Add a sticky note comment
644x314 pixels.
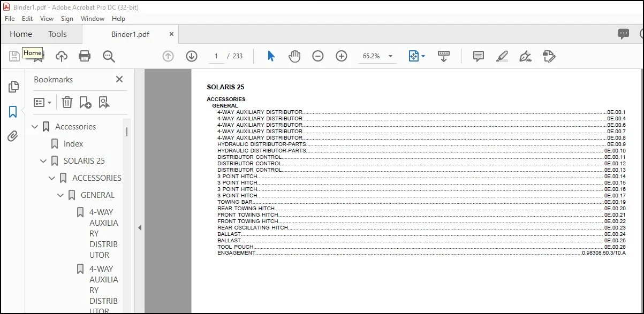click(479, 56)
